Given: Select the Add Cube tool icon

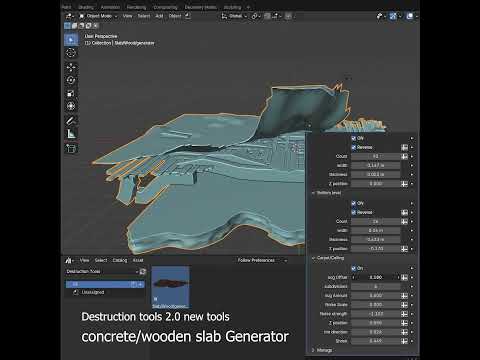Looking at the screenshot, I should coord(71,148).
